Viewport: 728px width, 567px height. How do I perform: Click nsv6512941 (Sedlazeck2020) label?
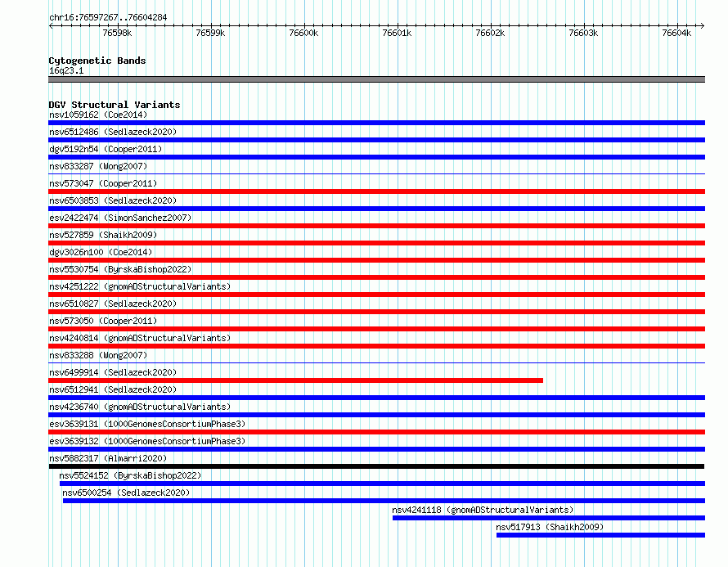[x=113, y=389]
